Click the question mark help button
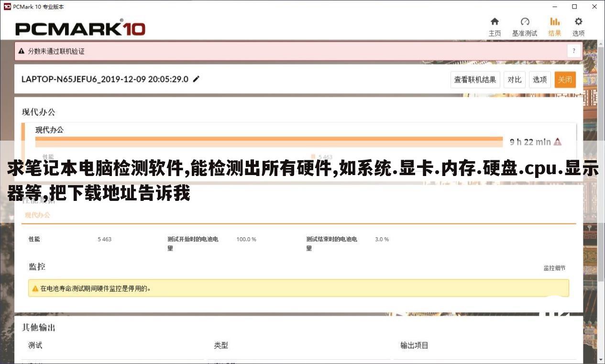This screenshot has height=364, width=605. point(573,51)
